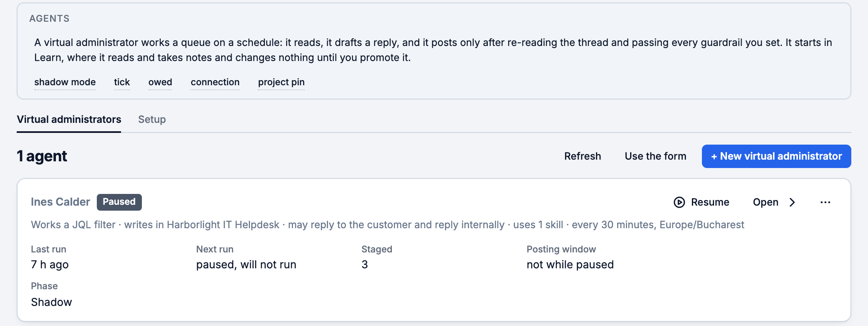Viewport: 868px width, 326px height.
Task: Click the '7 h ago' last run value
Action: 50,265
